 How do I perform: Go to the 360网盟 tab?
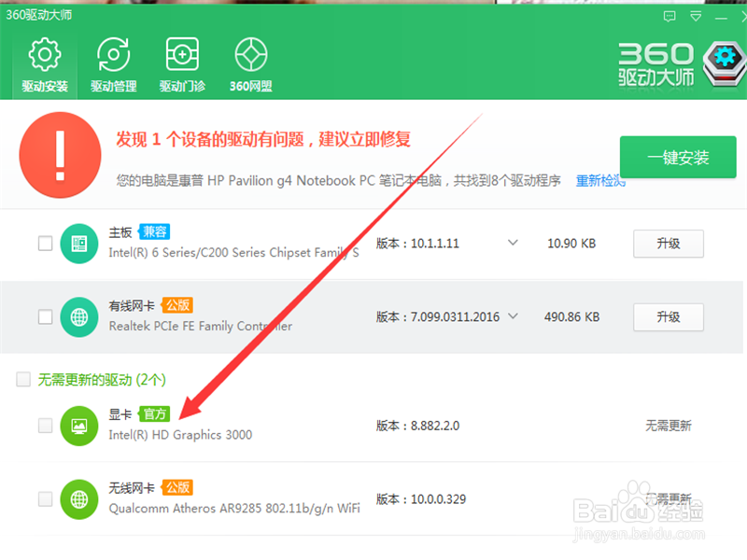pyautogui.click(x=250, y=65)
